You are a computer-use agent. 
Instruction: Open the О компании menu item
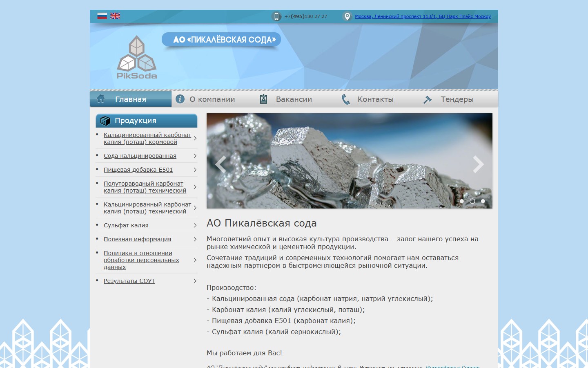pyautogui.click(x=212, y=99)
